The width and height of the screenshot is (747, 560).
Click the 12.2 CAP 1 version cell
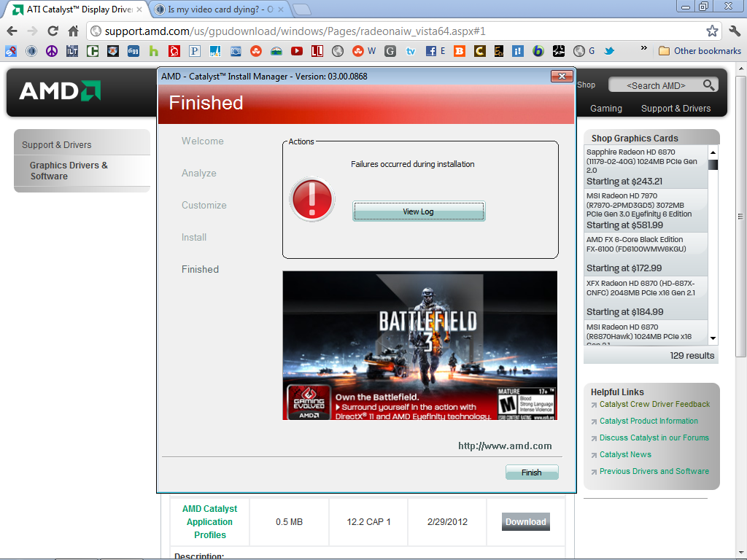368,522
